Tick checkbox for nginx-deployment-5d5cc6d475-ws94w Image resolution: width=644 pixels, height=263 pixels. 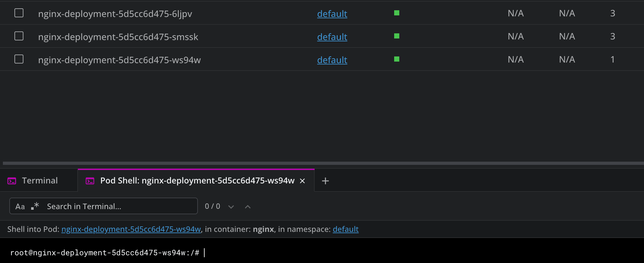[x=19, y=59]
